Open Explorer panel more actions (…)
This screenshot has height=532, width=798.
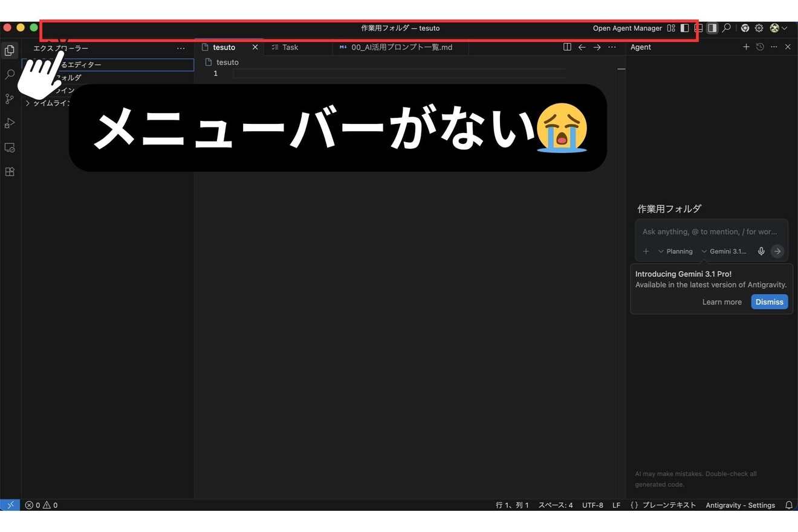point(181,48)
